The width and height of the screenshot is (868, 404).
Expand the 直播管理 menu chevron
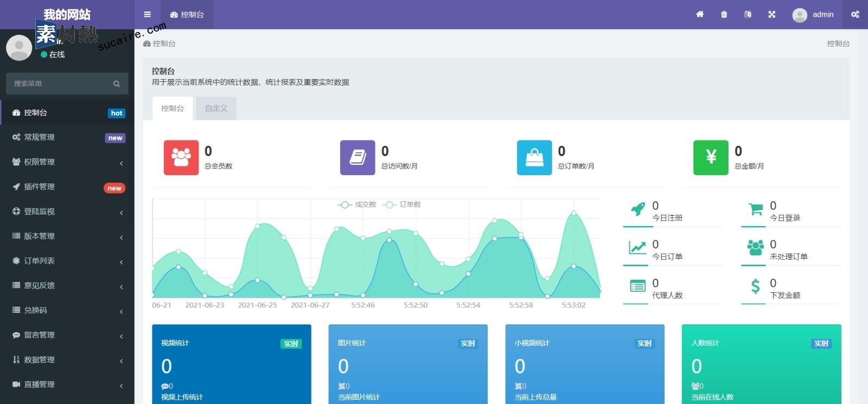click(122, 386)
